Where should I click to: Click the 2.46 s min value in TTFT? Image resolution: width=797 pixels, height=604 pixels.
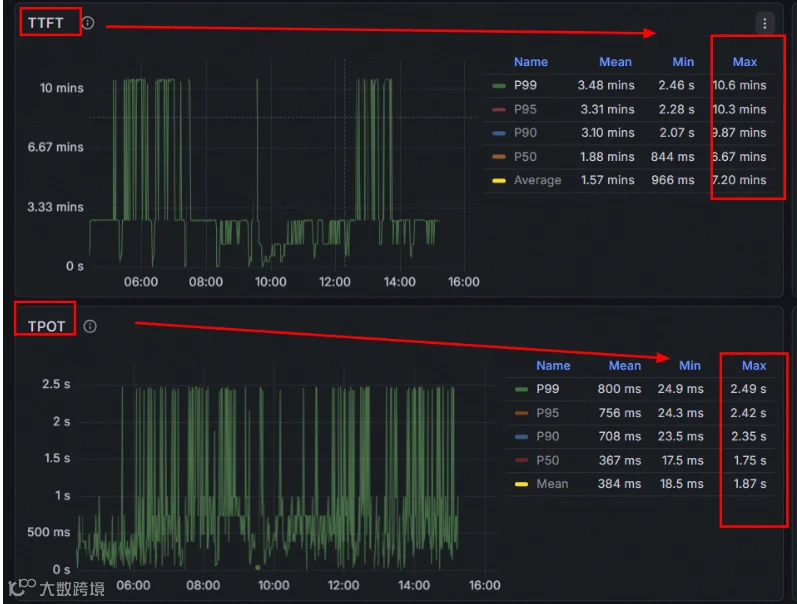pos(676,85)
